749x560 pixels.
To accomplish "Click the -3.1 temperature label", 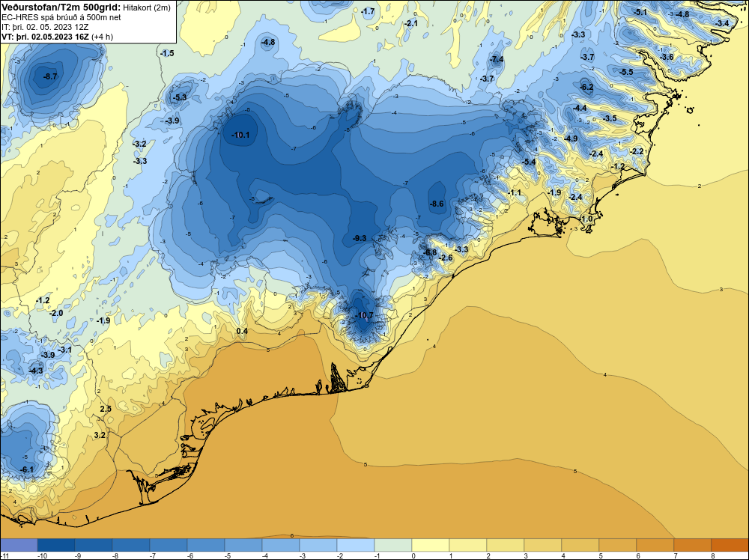I will tap(64, 350).
